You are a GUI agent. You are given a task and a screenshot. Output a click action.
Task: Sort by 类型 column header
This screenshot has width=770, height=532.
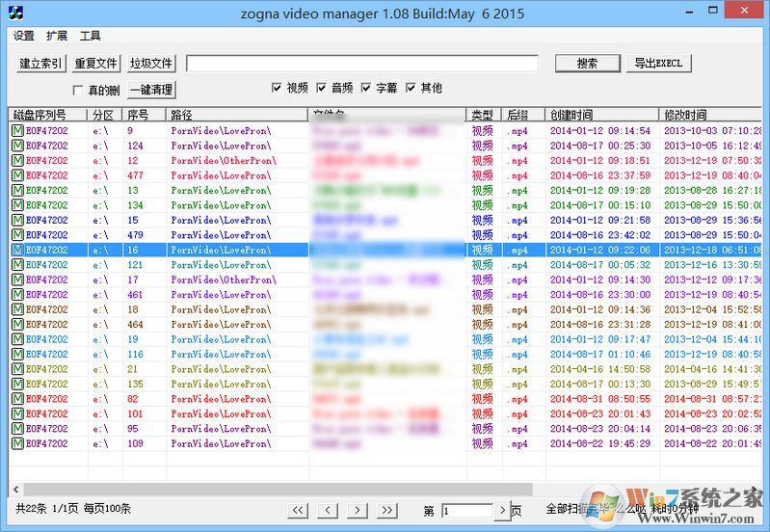[484, 115]
